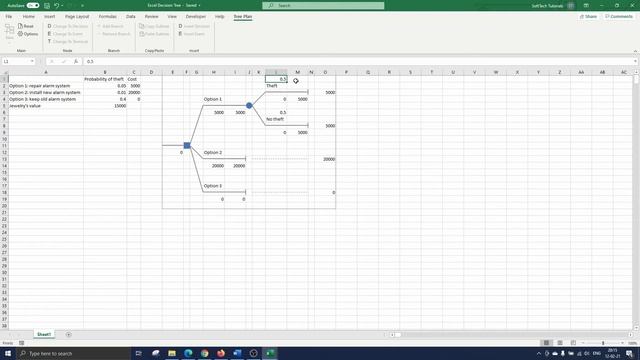The height and width of the screenshot is (360, 640).
Task: Click the blue circle event node
Action: pos(249,105)
